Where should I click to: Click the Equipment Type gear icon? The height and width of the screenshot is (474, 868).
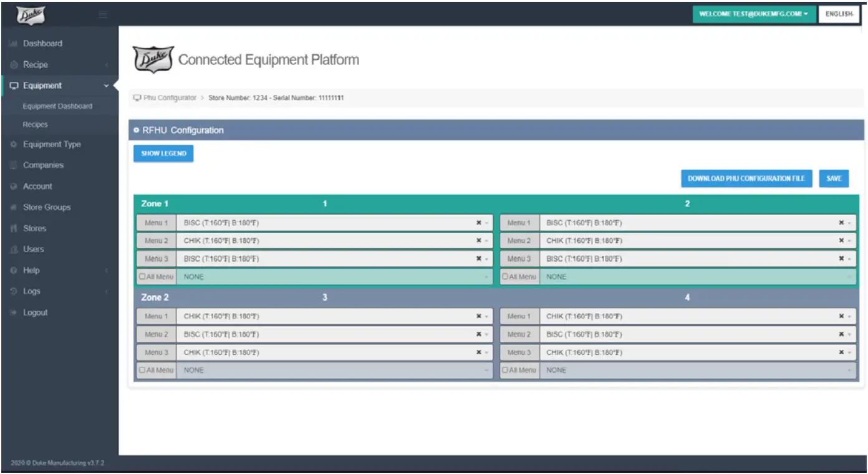(x=13, y=145)
